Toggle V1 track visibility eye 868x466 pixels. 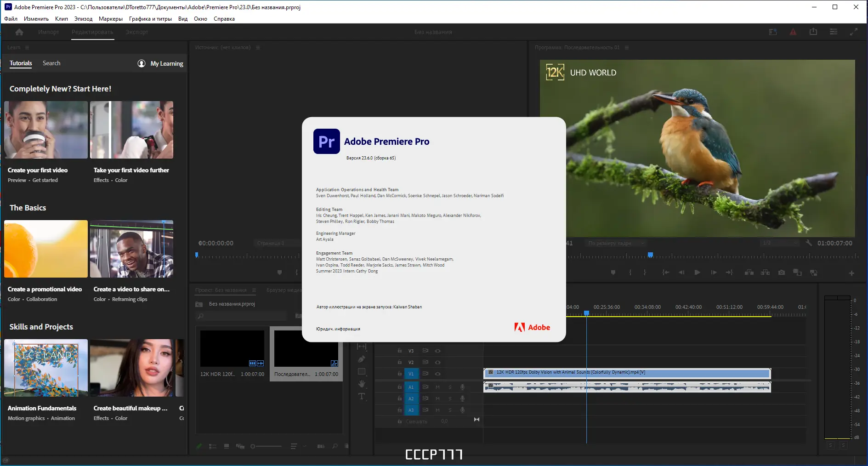click(437, 374)
